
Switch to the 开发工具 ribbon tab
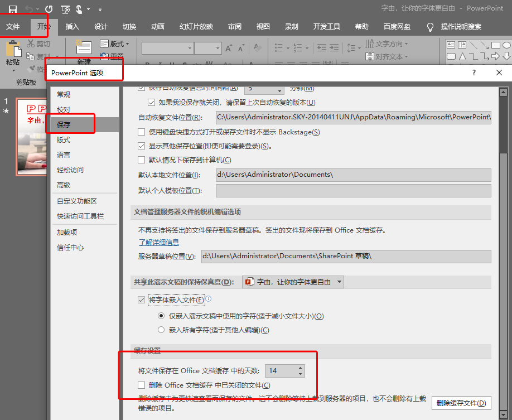coord(326,27)
